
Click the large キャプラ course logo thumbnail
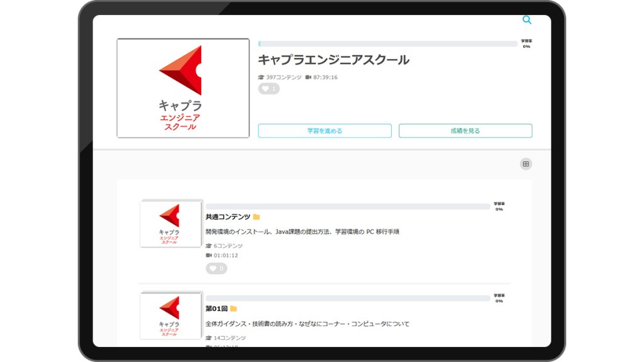coord(183,88)
